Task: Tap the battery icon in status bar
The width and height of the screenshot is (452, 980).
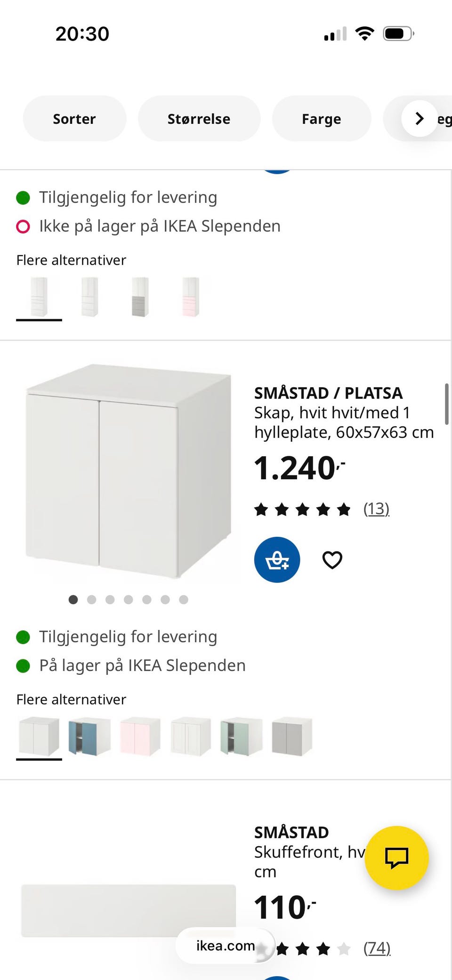Action: [398, 34]
